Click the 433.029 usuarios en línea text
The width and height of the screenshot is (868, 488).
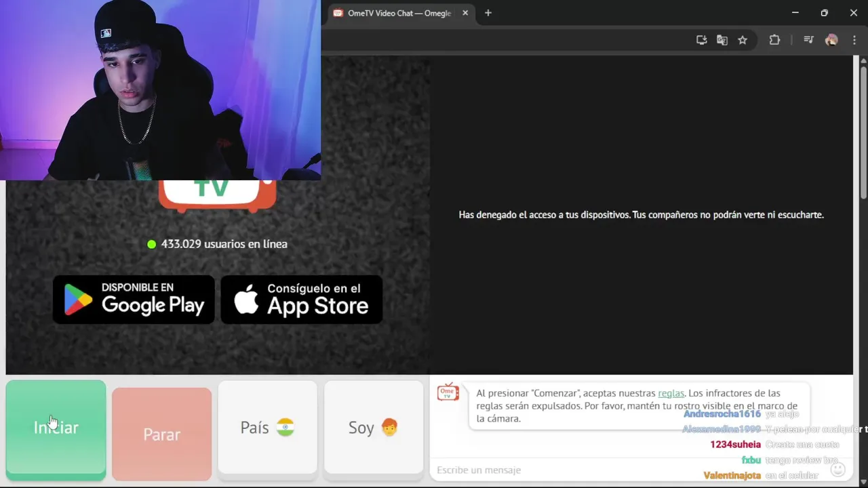pos(224,244)
